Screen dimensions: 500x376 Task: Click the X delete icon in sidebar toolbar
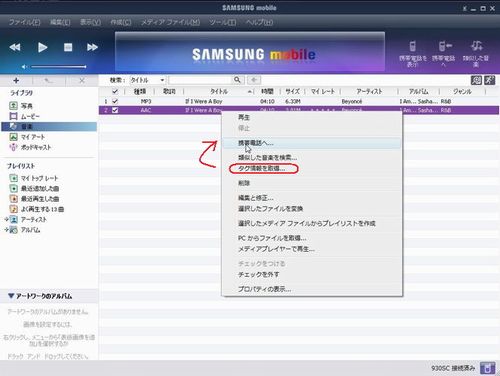(82, 80)
